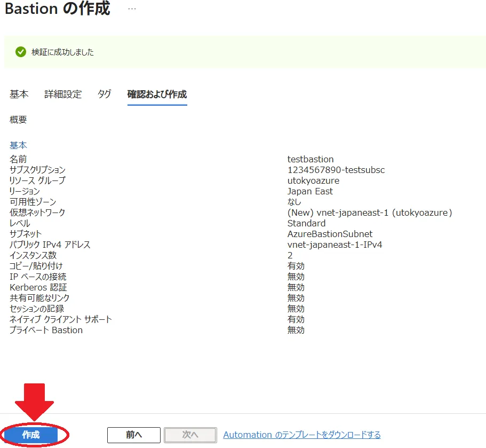
Task: Click the 前へ button
Action: tap(133, 435)
